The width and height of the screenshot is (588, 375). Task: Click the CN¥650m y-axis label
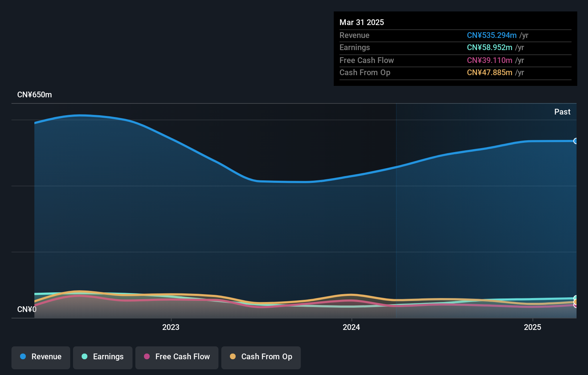[x=35, y=95]
